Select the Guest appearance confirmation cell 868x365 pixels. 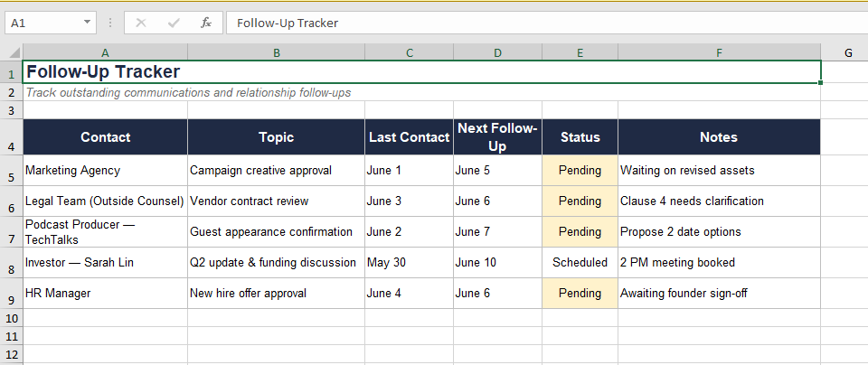coord(277,231)
